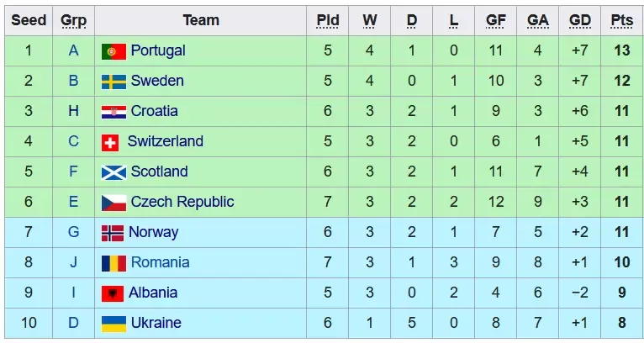Click the Seed column header
Screen dimensions: 644x343
click(29, 20)
